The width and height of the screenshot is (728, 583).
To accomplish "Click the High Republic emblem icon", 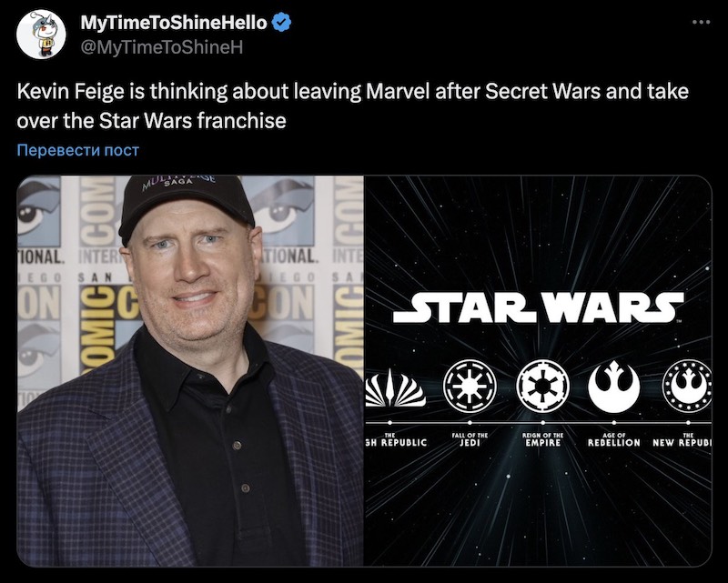I will coord(395,388).
